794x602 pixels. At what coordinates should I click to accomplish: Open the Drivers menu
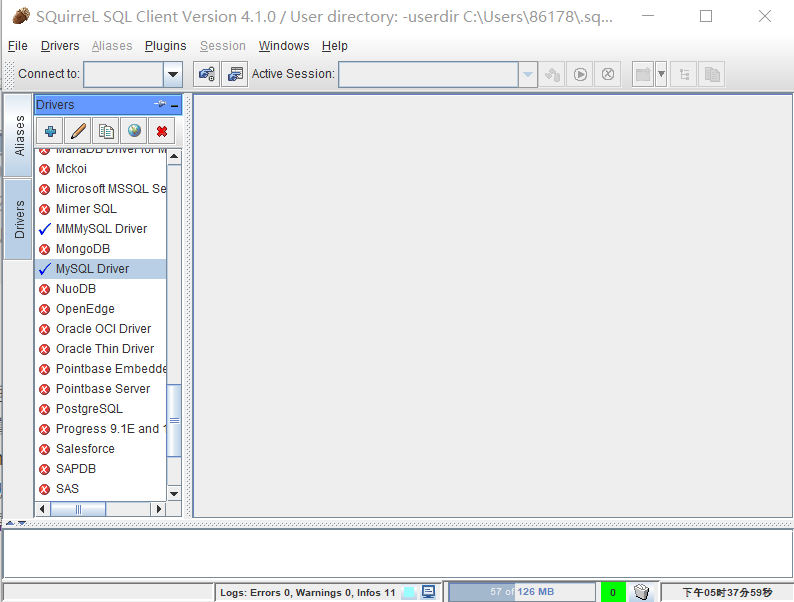(60, 46)
